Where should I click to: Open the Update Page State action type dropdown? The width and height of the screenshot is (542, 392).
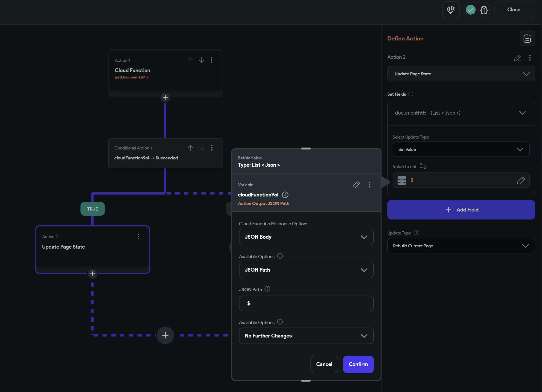(x=461, y=74)
